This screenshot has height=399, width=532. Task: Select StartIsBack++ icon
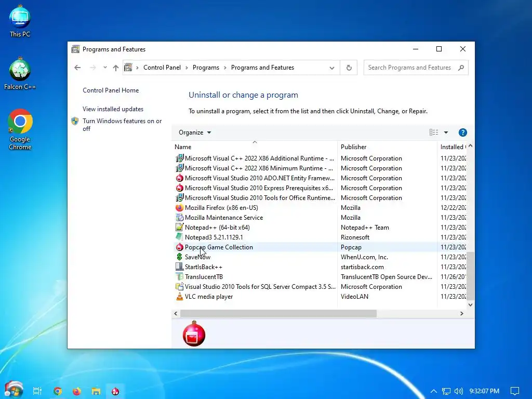[179, 267]
